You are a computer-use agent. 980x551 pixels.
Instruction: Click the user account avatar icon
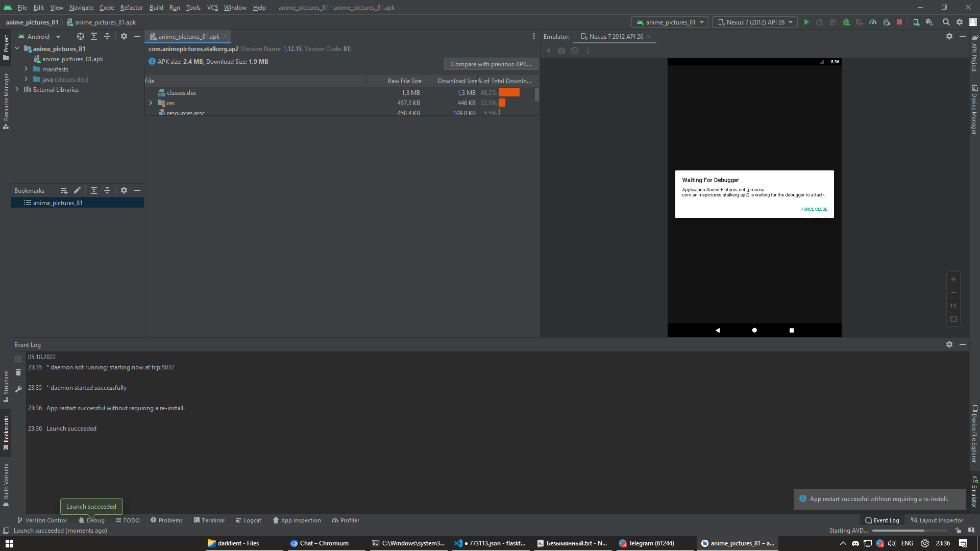973,22
